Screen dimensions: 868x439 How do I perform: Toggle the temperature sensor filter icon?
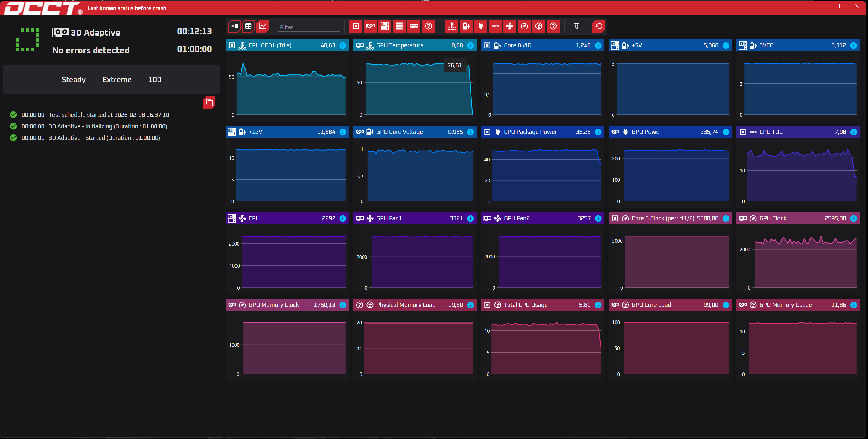click(452, 26)
